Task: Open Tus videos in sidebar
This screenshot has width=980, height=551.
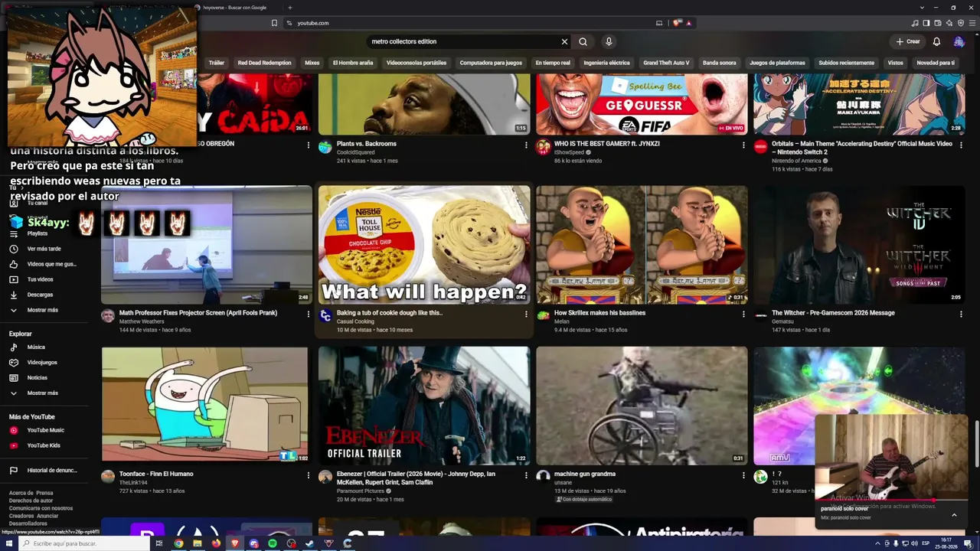Action: [x=44, y=279]
